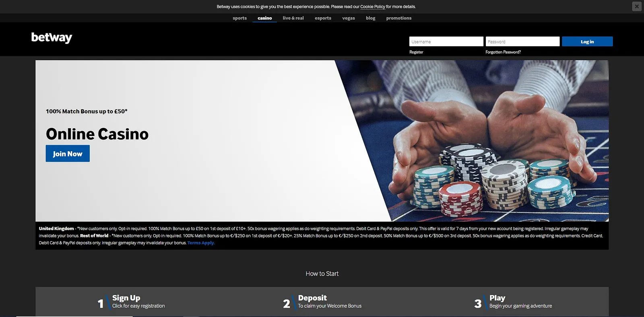The height and width of the screenshot is (317, 644).
Task: View the promotions page
Action: [398, 18]
